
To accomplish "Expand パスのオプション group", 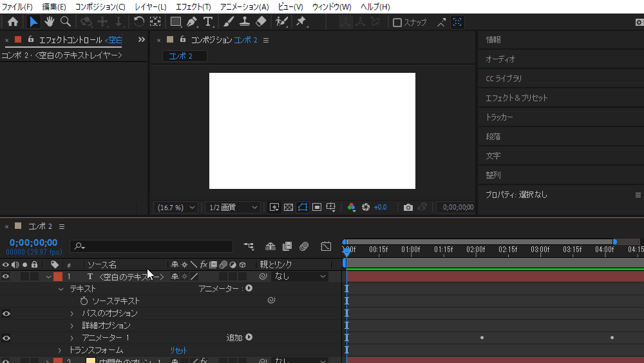I will [x=72, y=313].
